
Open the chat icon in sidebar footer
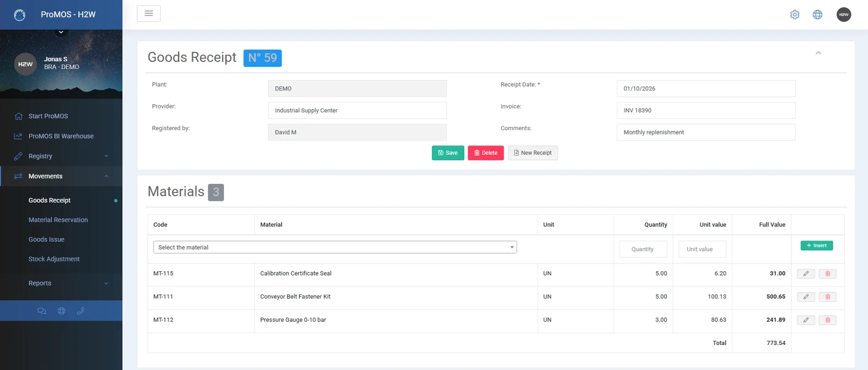pyautogui.click(x=42, y=311)
